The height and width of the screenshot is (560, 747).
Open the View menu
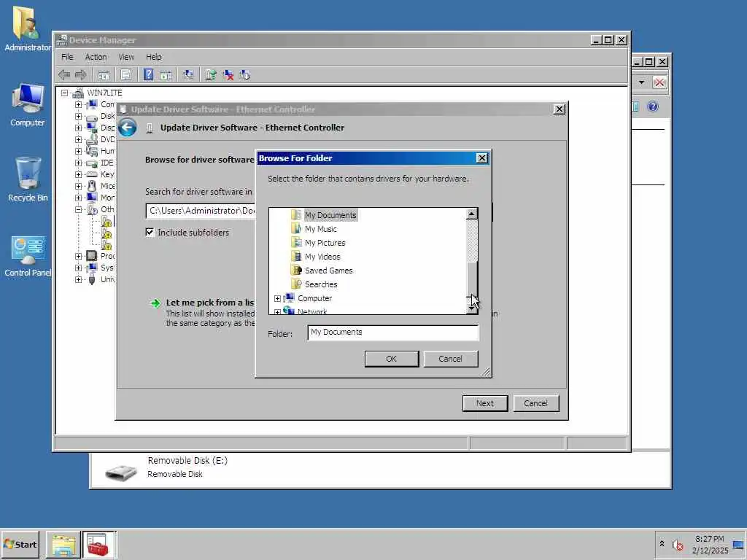coord(126,57)
